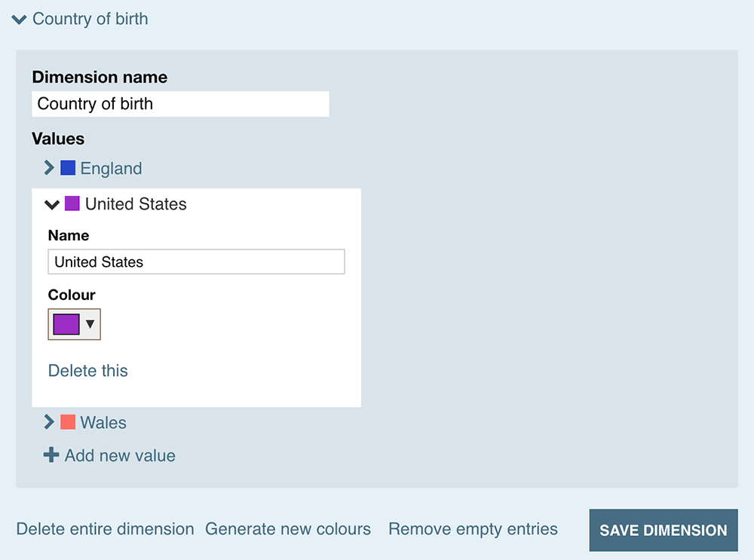The height and width of the screenshot is (560, 754).
Task: Click the blue swatch icon next to England
Action: coord(67,167)
